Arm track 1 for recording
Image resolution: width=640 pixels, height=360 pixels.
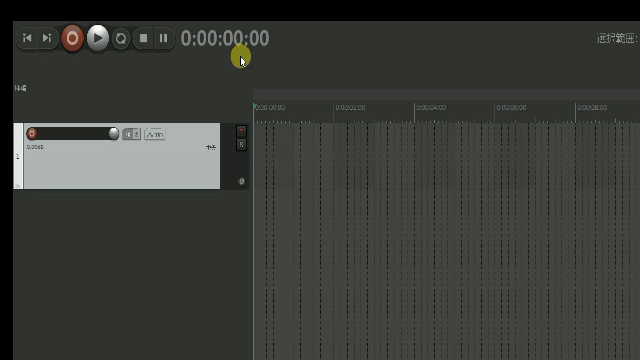click(x=32, y=133)
